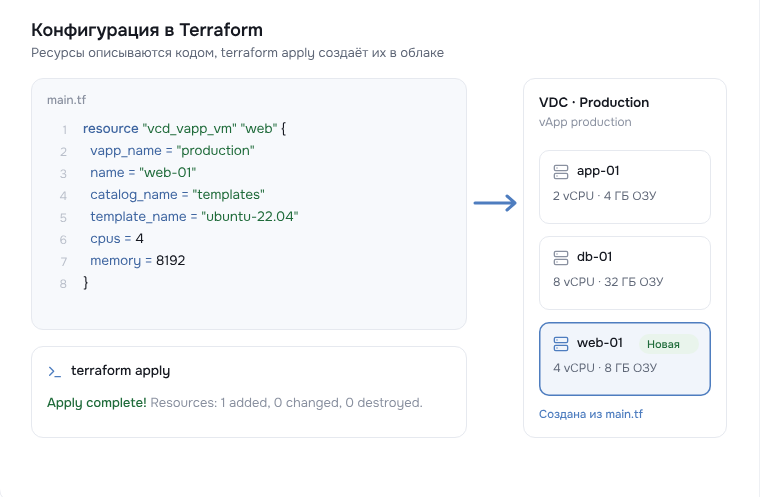Click the vApp production subtitle
This screenshot has height=497, width=760.
click(x=585, y=122)
